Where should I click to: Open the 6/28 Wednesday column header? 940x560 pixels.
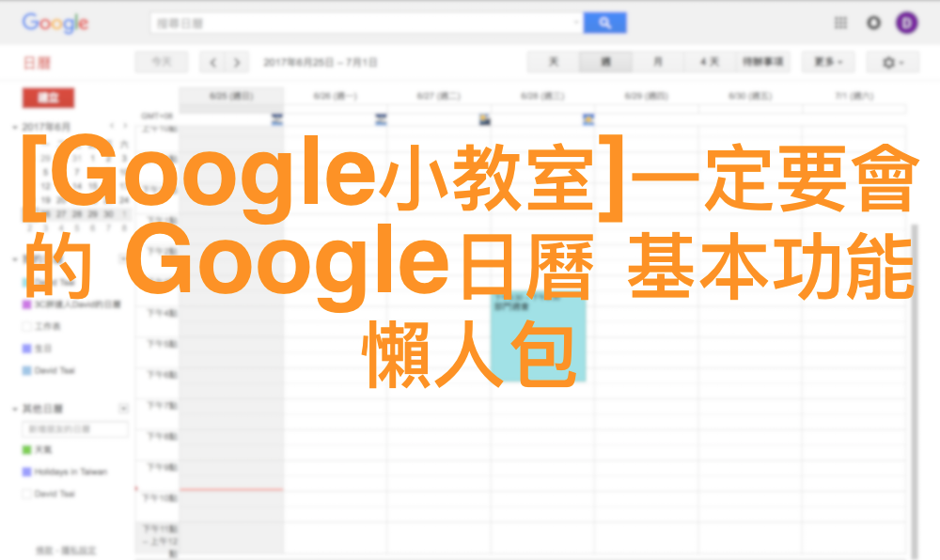click(x=542, y=96)
